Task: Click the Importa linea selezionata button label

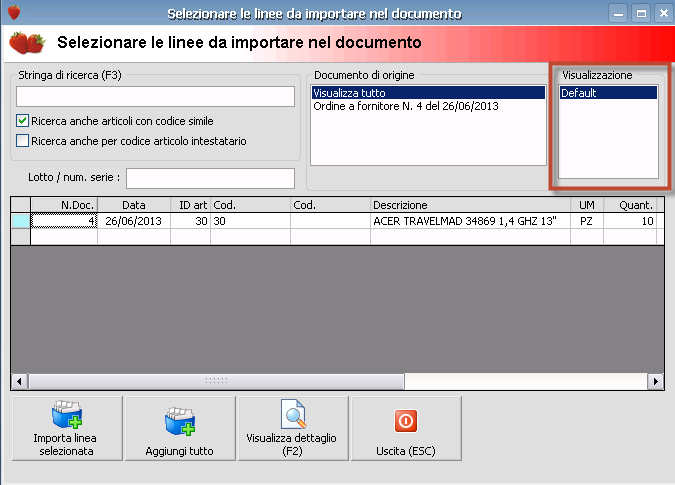Action: click(x=65, y=445)
